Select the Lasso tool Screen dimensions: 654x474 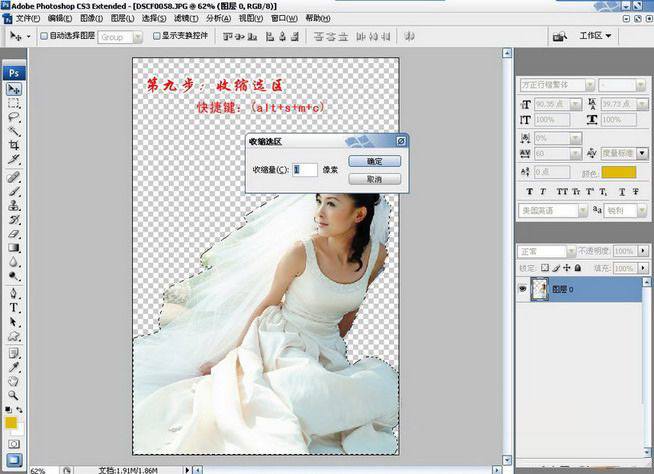tap(14, 117)
